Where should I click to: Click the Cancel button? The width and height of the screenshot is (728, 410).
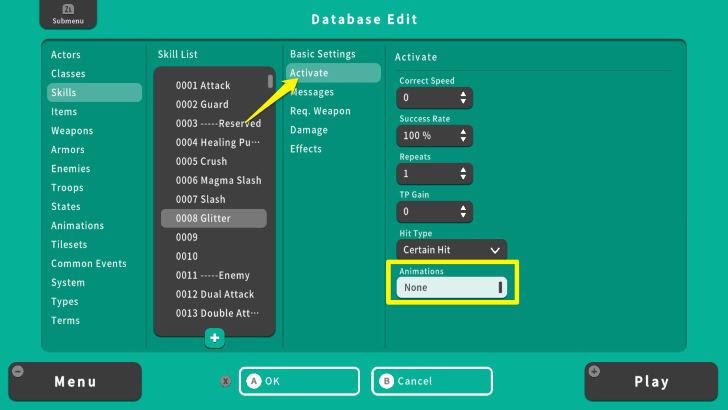(x=432, y=381)
